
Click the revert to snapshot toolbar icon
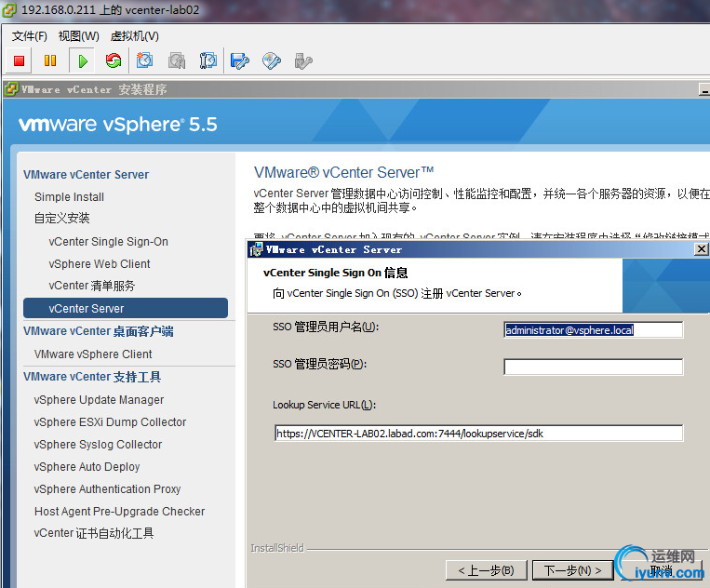(177, 60)
